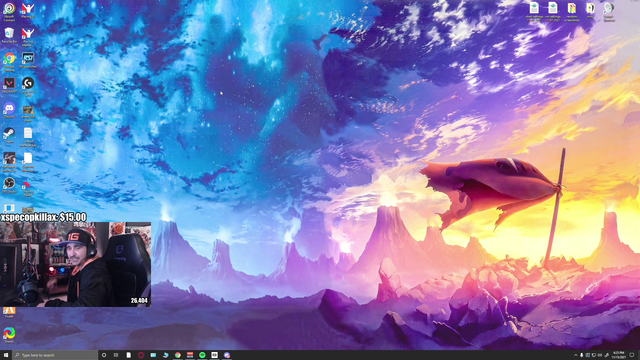Launch Steam from the desktop shortcut
The width and height of the screenshot is (640, 360).
click(9, 135)
